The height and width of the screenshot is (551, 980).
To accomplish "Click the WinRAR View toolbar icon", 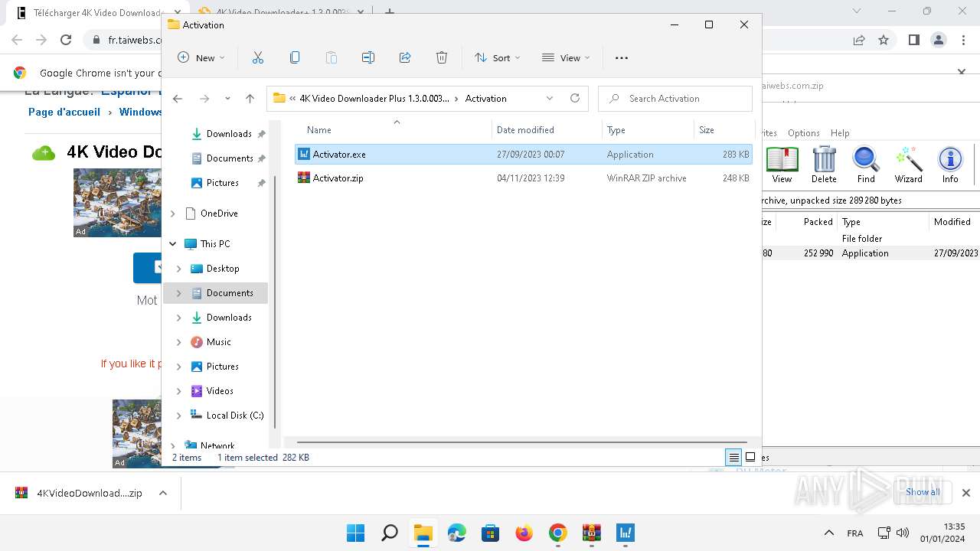I will [x=782, y=165].
